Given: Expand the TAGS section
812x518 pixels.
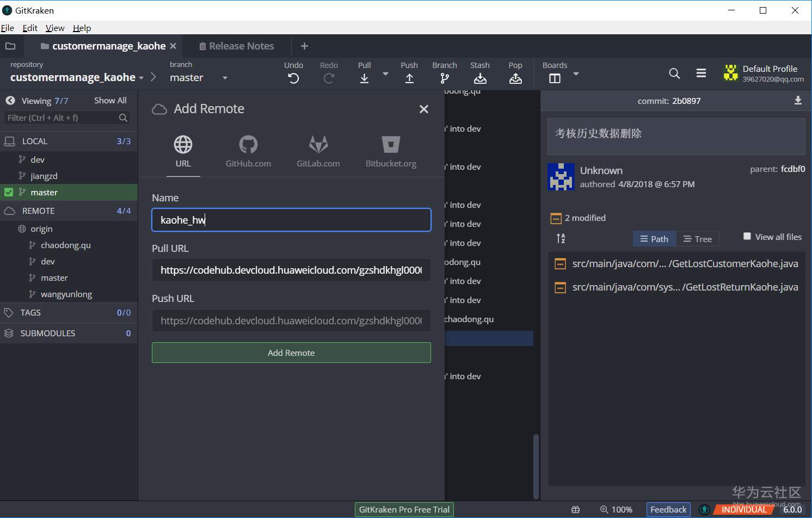Looking at the screenshot, I should [x=69, y=312].
